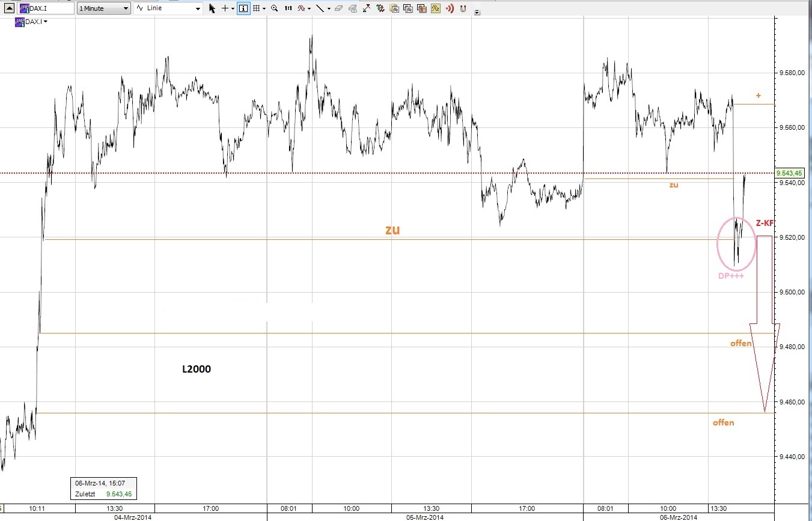Open the price alert sound icon
Screen dimensions: 812x521
point(450,8)
